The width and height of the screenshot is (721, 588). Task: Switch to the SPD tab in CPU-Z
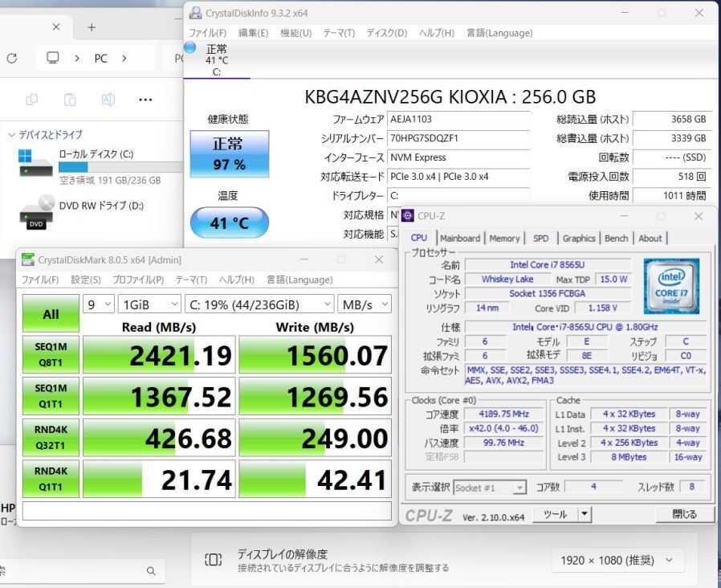[x=541, y=239]
